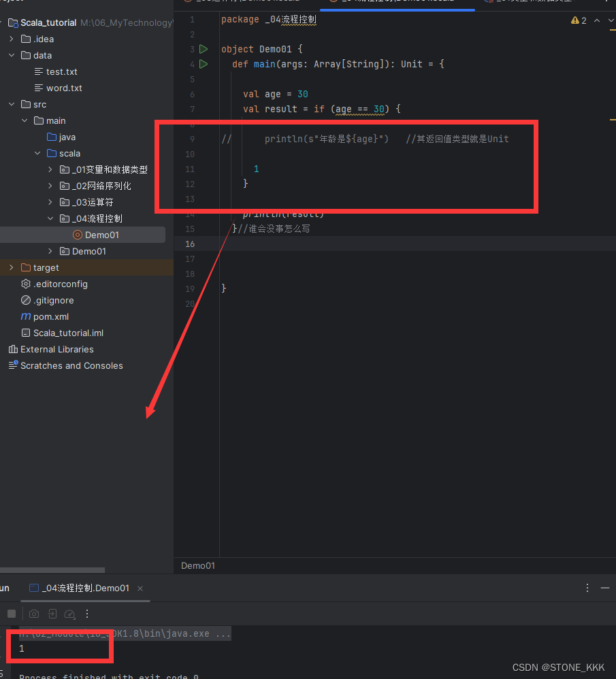Select External Libraries node
Image resolution: width=616 pixels, height=679 pixels.
point(51,350)
